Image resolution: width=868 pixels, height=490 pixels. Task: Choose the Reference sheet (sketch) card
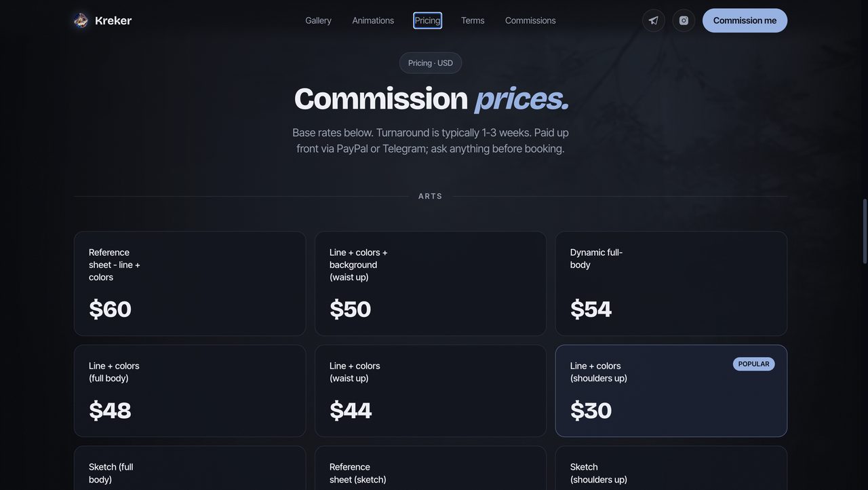(x=431, y=468)
